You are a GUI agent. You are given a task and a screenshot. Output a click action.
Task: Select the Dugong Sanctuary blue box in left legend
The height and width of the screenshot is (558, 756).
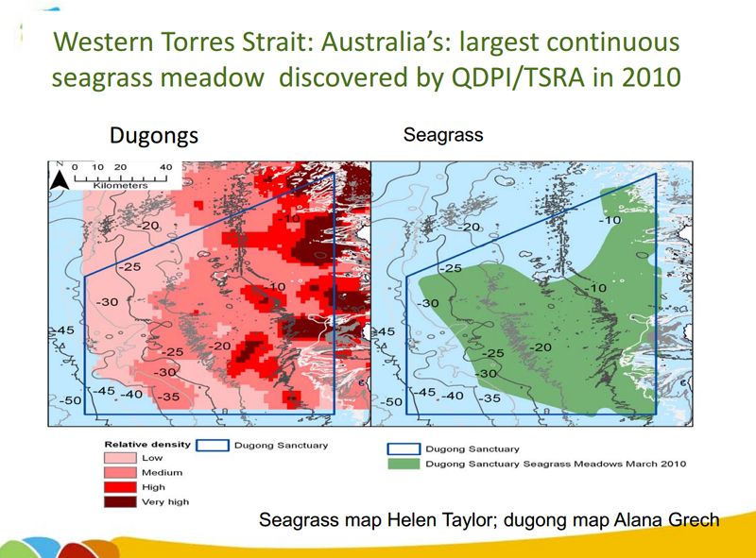tap(212, 446)
